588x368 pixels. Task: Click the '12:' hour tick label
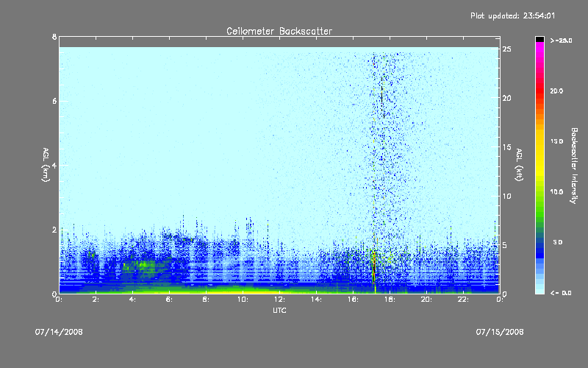point(280,300)
